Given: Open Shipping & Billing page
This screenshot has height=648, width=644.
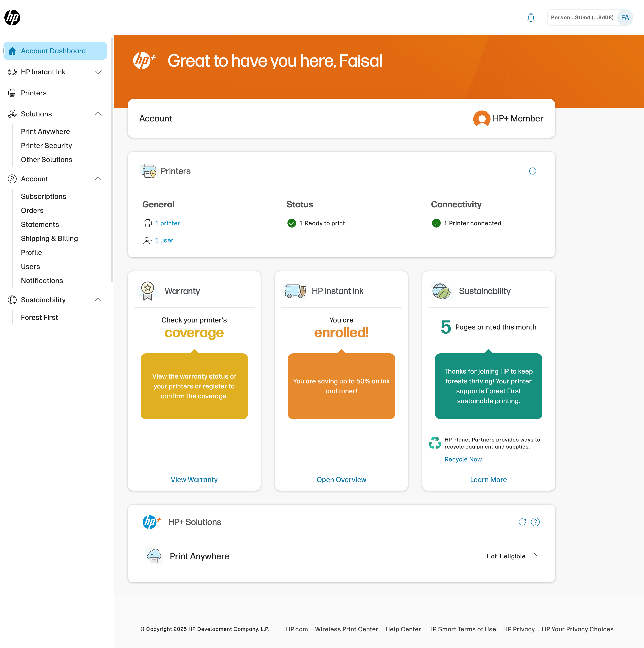Looking at the screenshot, I should [x=49, y=239].
